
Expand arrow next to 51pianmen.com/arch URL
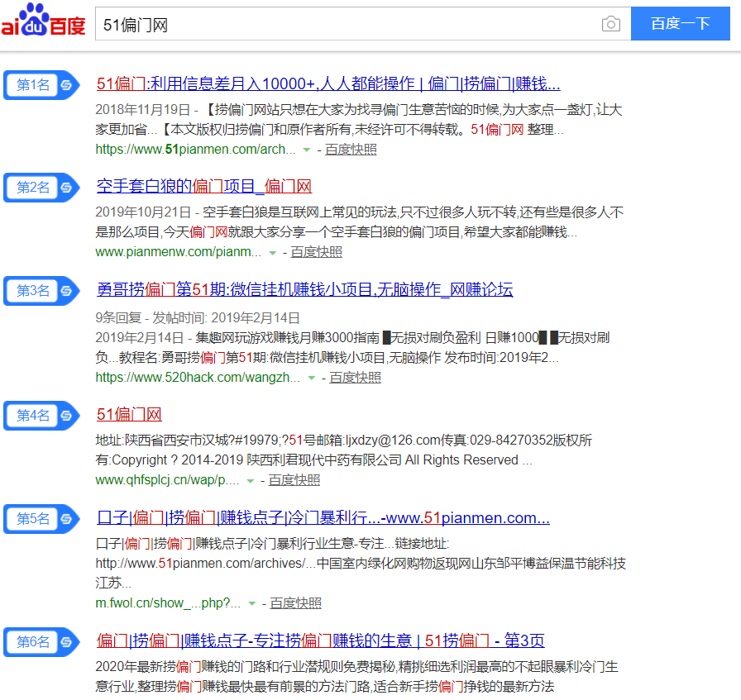pos(306,150)
